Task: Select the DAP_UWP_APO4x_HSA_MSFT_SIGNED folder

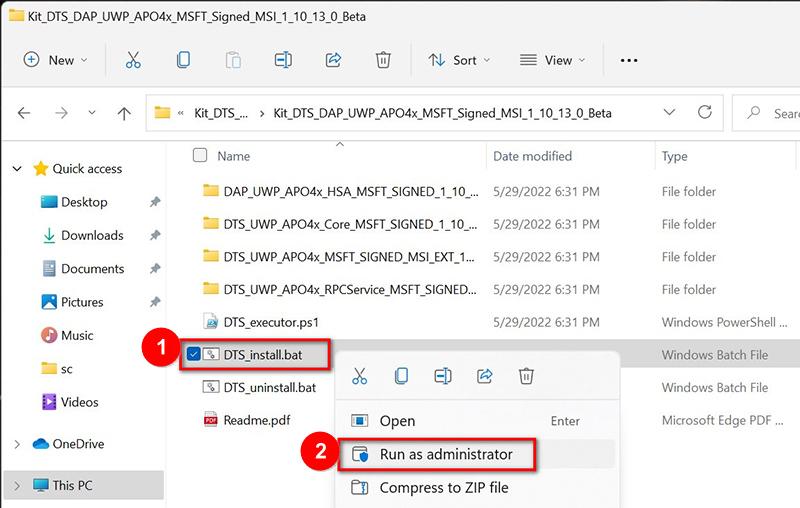Action: click(351, 192)
